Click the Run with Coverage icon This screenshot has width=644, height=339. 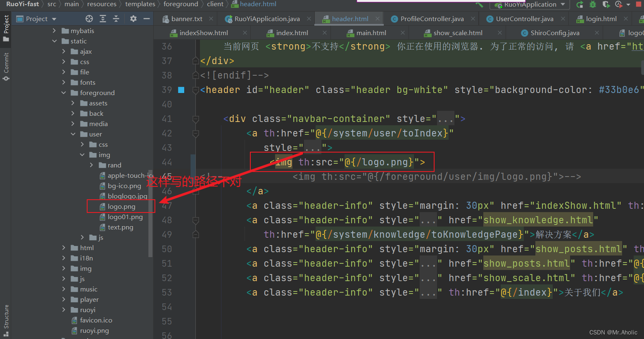(606, 5)
